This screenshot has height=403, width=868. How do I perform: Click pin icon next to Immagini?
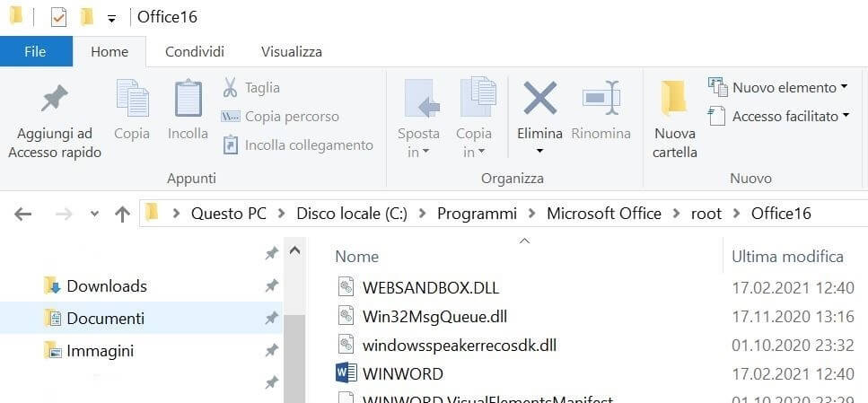coord(271,351)
